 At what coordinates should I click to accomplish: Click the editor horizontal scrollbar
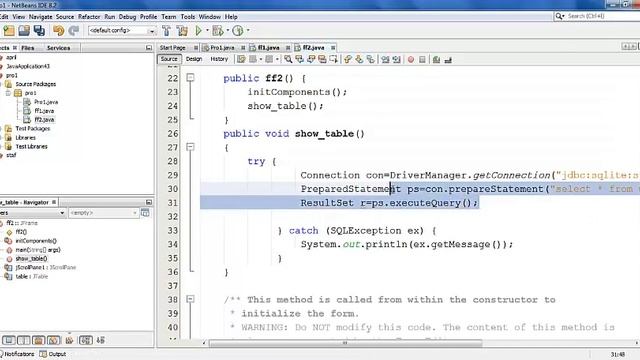pyautogui.click(x=345, y=343)
